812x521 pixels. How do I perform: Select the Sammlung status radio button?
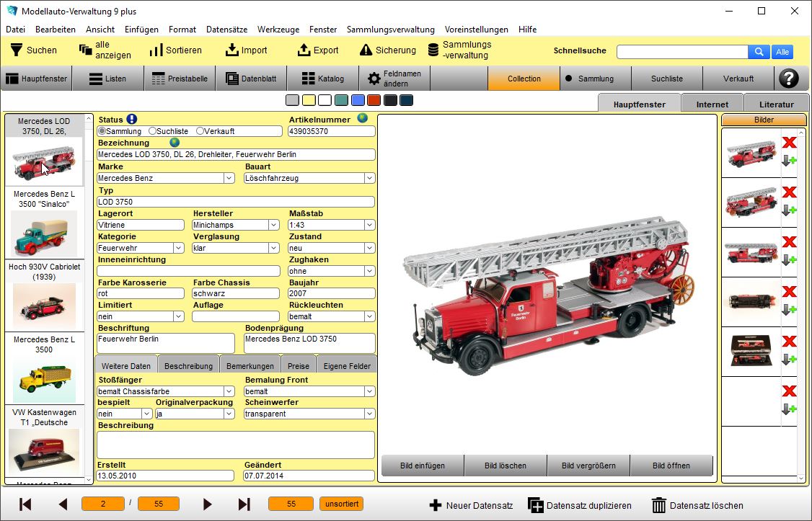tap(102, 131)
